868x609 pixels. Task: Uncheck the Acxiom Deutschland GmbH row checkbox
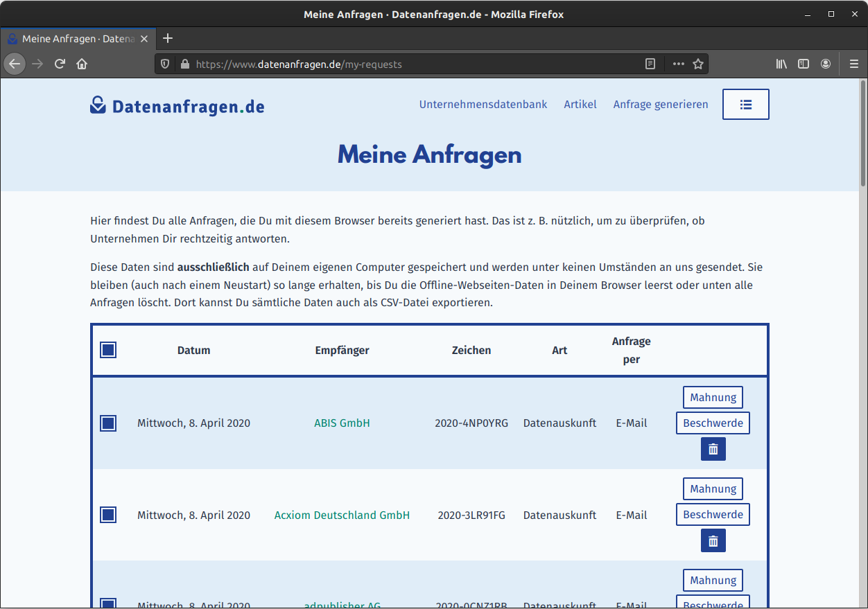coord(108,515)
